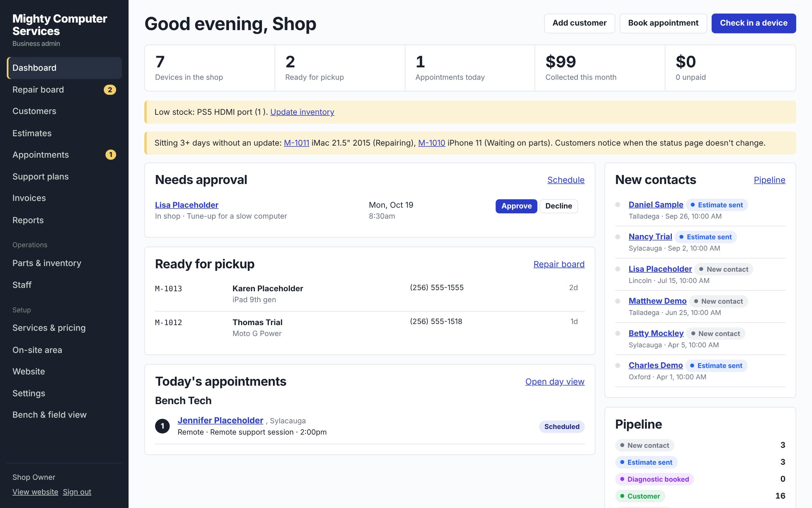Open Charles Demo contact
Viewport: 812px width, 508px height.
tap(655, 365)
